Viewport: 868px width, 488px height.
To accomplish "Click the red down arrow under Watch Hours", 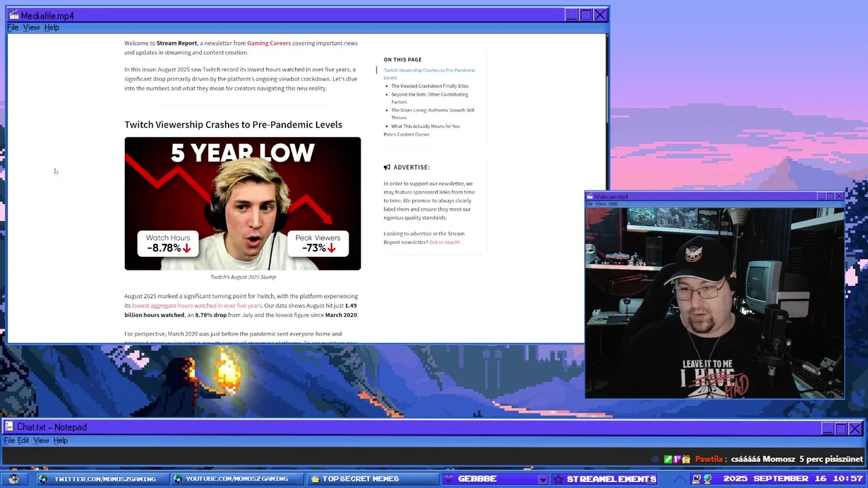I will click(186, 248).
